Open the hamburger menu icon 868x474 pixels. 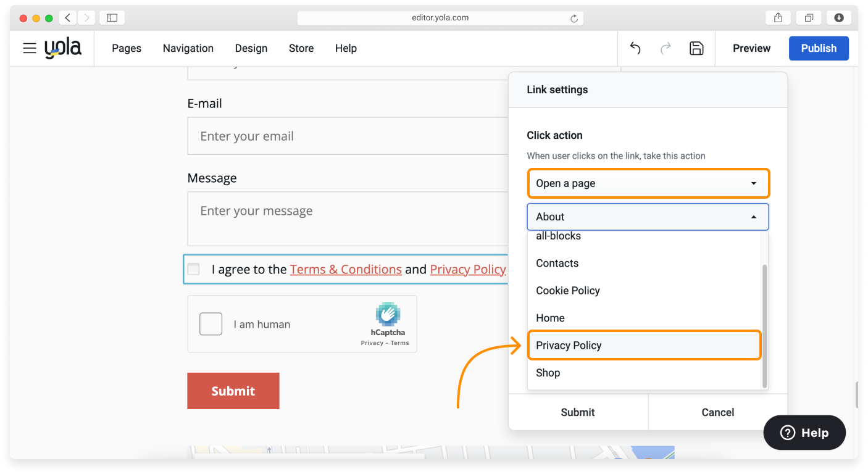tap(30, 48)
